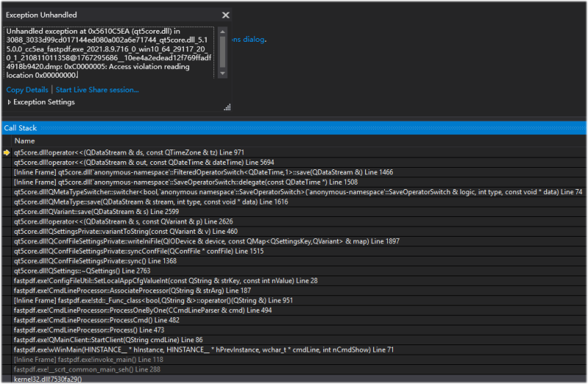The height and width of the screenshot is (384, 588).
Task: Select the ConfigFileUtil::SetLocalAppCfgValueInt frame
Action: [x=165, y=281]
